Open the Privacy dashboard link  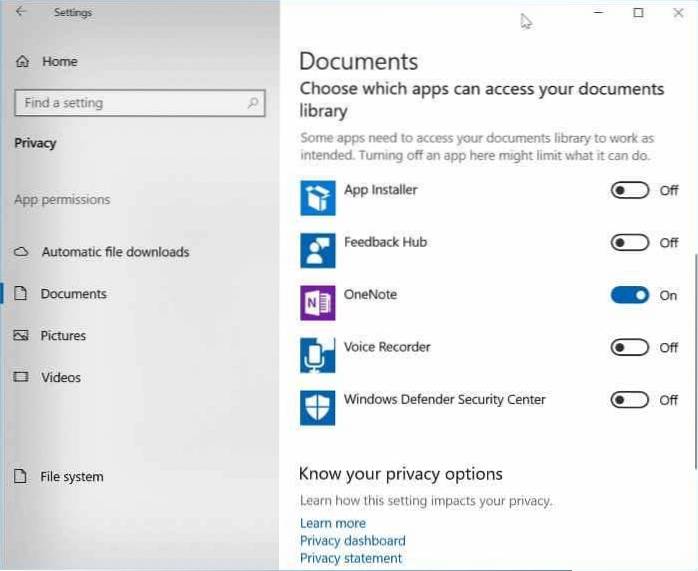click(x=352, y=541)
